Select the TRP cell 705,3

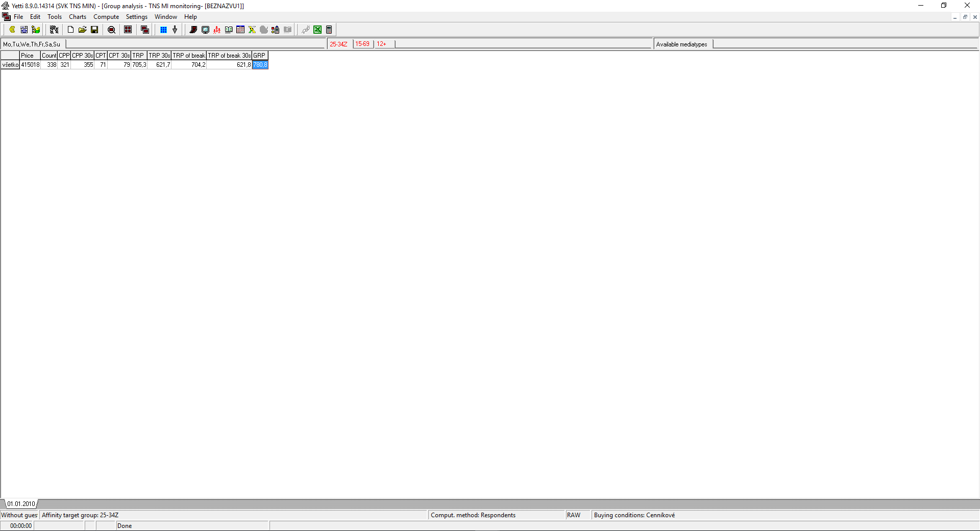point(139,65)
